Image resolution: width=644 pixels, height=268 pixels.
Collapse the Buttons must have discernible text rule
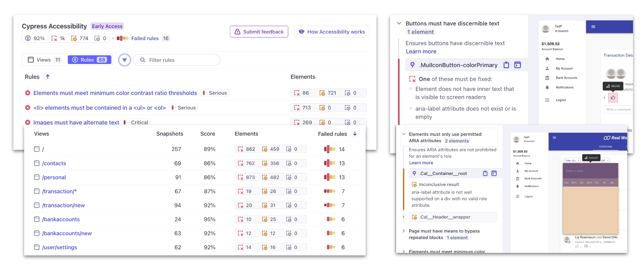tap(399, 23)
